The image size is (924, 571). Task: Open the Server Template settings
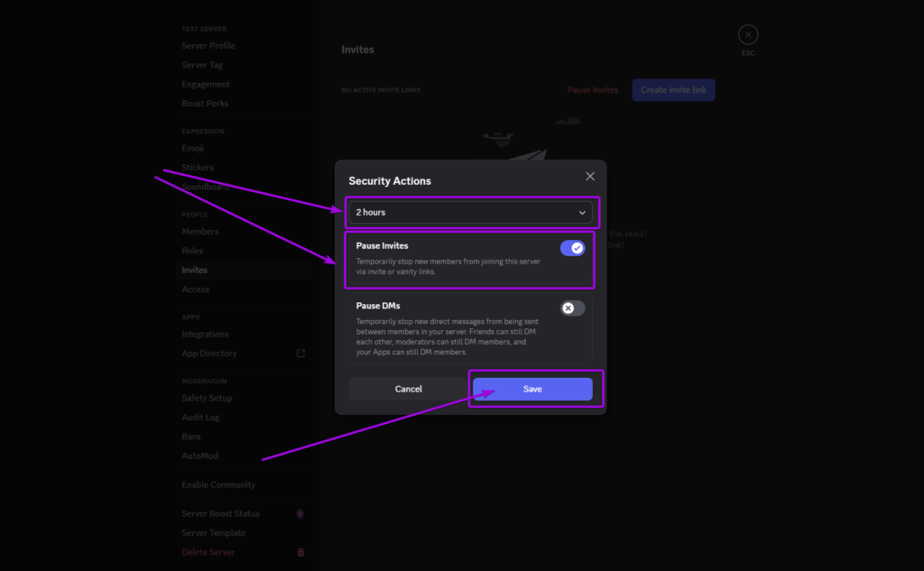[213, 532]
